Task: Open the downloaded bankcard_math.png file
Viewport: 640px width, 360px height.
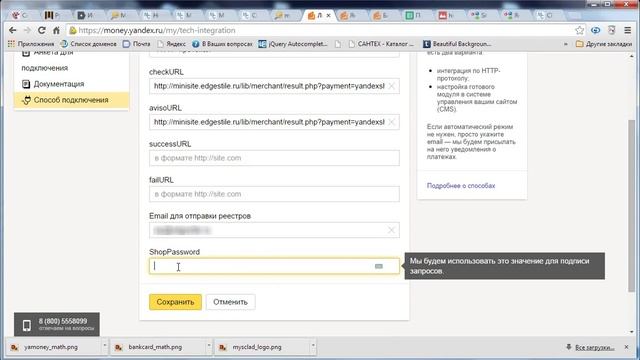Action: (155, 347)
